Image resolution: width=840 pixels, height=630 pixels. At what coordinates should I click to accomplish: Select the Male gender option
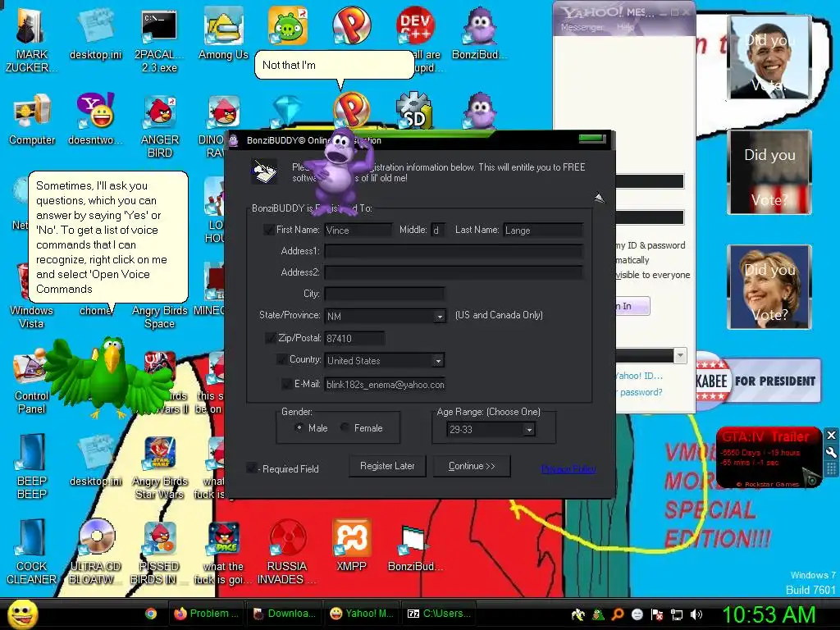pyautogui.click(x=299, y=427)
